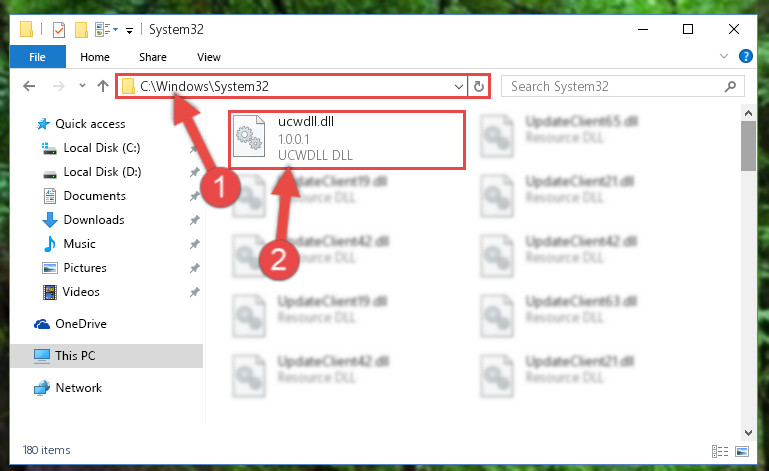Viewport: 769px width, 471px height.
Task: Open the Help question mark icon
Action: click(745, 56)
